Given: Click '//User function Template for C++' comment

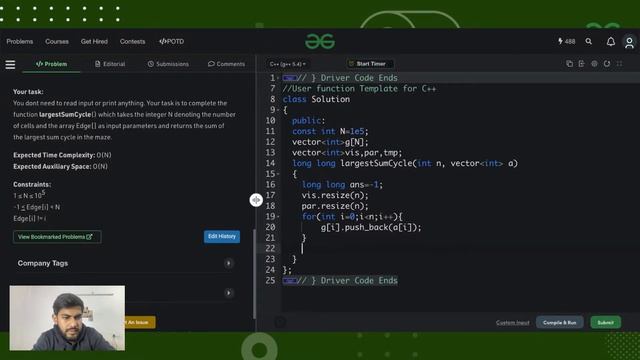Looking at the screenshot, I should 359,89.
